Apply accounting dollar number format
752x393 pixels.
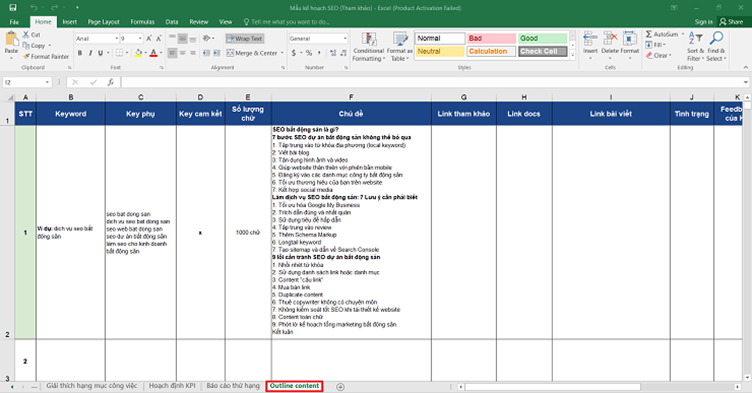tap(294, 53)
